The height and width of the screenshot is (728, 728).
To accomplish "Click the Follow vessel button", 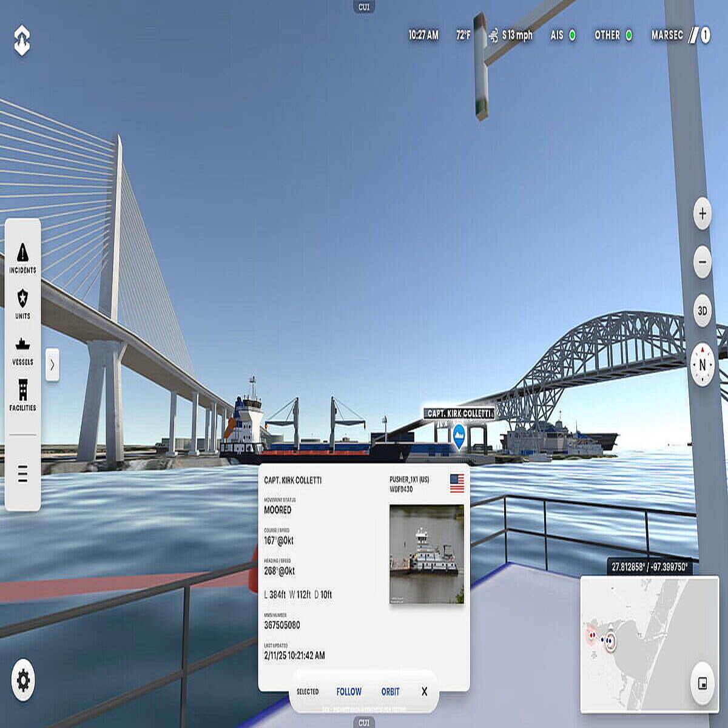I will 349,692.
